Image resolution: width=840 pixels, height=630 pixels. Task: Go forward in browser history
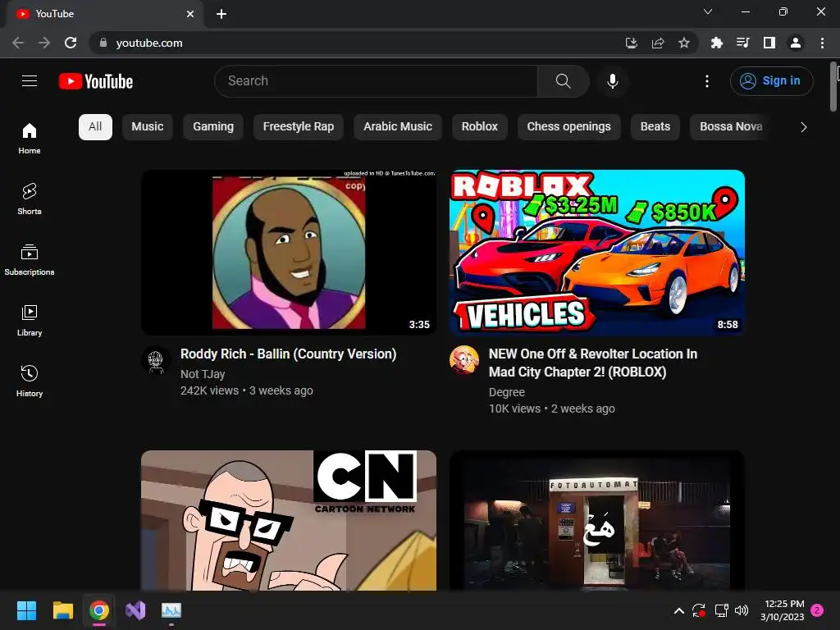(44, 43)
